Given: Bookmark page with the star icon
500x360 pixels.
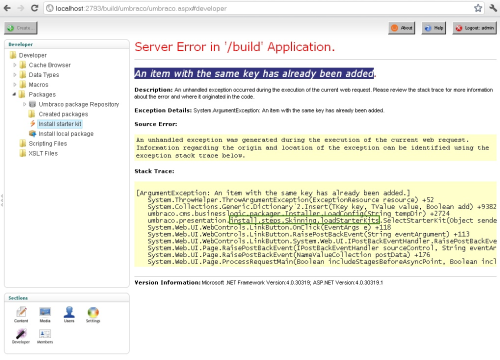Looking at the screenshot, I should (x=478, y=8).
